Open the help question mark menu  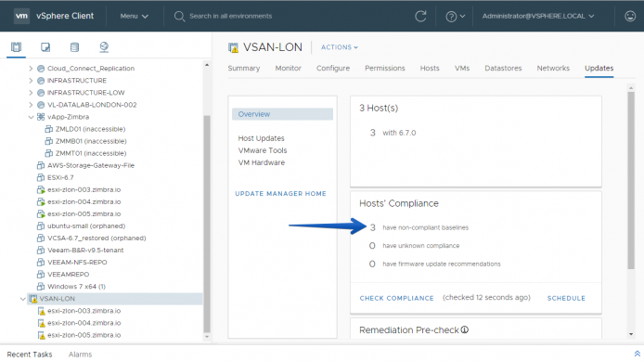(x=455, y=17)
